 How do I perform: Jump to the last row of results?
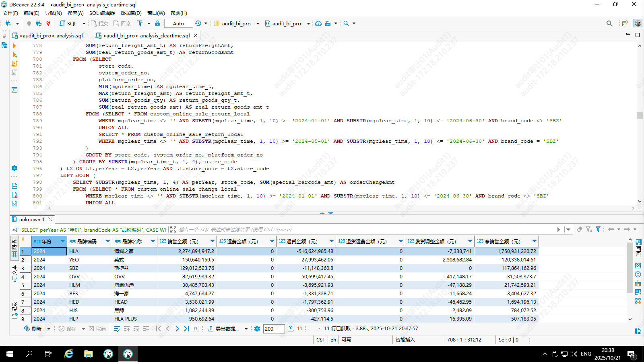pos(186,329)
